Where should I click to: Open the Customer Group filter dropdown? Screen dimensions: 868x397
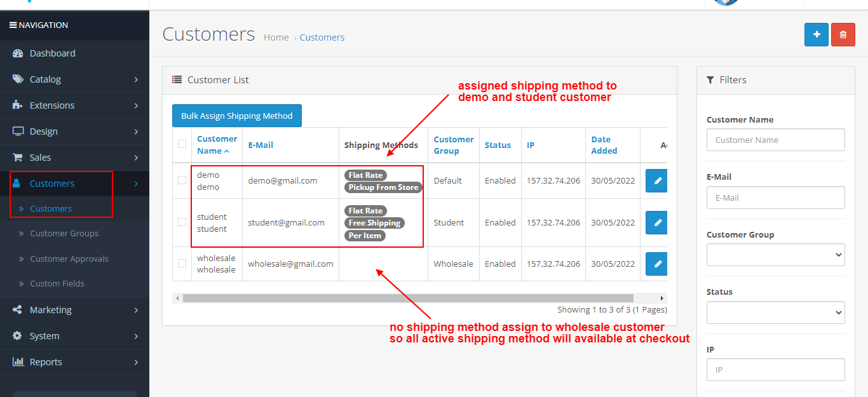tap(775, 255)
